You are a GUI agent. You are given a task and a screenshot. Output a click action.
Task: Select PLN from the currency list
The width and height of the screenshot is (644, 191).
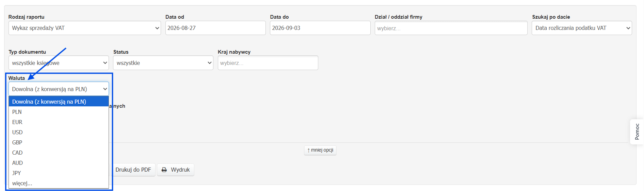click(59, 112)
